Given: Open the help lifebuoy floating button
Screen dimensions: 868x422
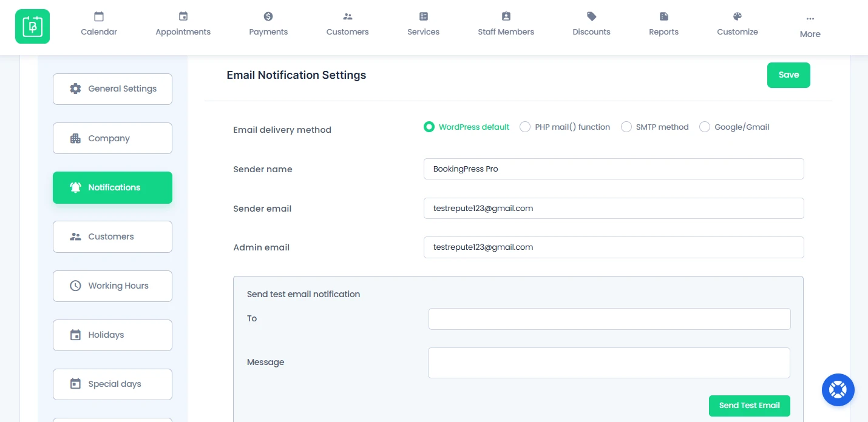Looking at the screenshot, I should pyautogui.click(x=838, y=389).
